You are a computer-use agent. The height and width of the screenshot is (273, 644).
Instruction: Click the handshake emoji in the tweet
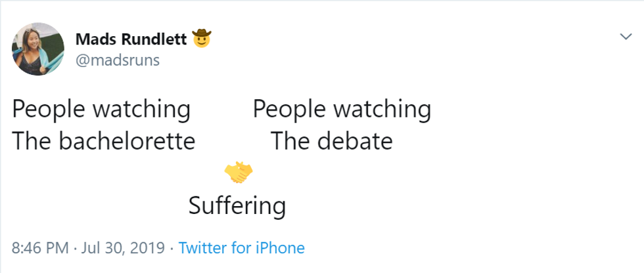coord(239,172)
